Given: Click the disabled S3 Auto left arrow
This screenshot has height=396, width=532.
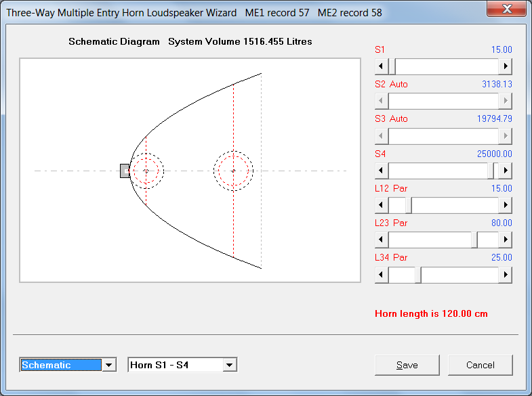Looking at the screenshot, I should pyautogui.click(x=382, y=136).
